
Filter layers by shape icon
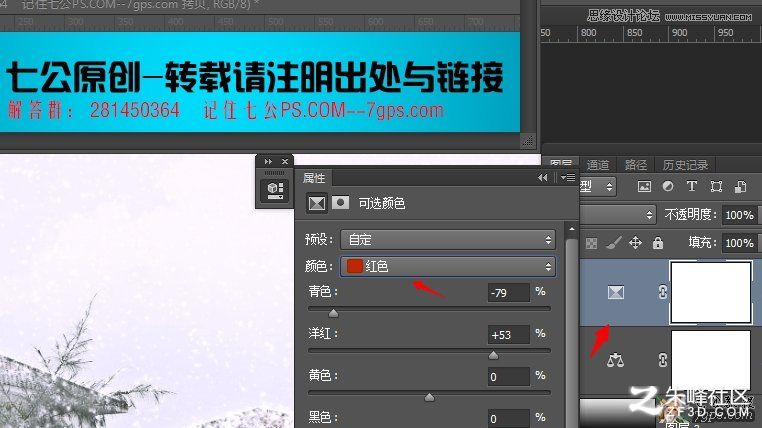[716, 187]
